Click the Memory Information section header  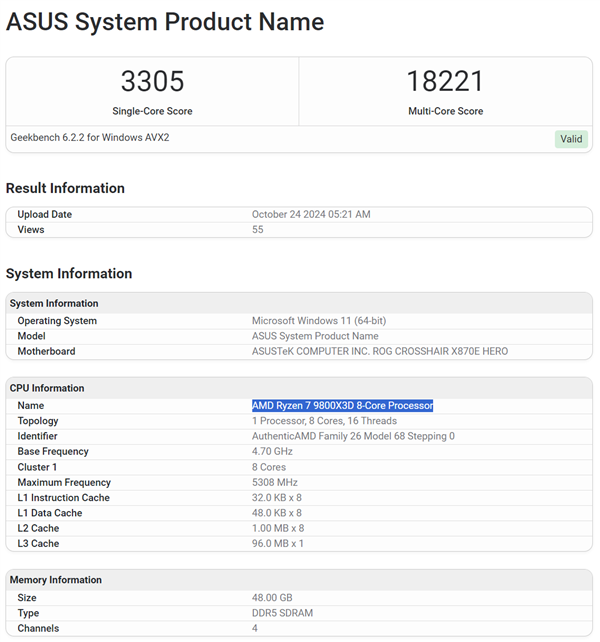(x=56, y=580)
